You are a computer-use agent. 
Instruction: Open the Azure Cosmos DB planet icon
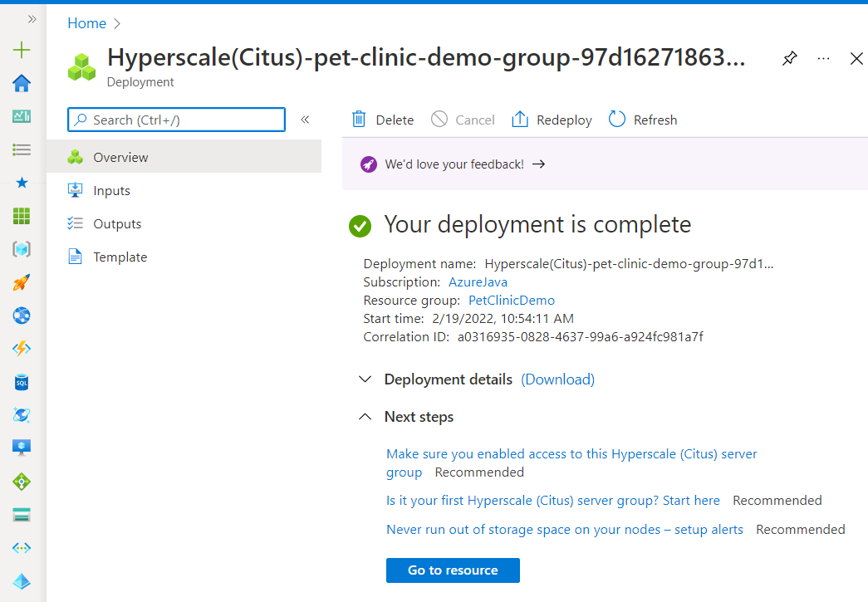click(22, 415)
